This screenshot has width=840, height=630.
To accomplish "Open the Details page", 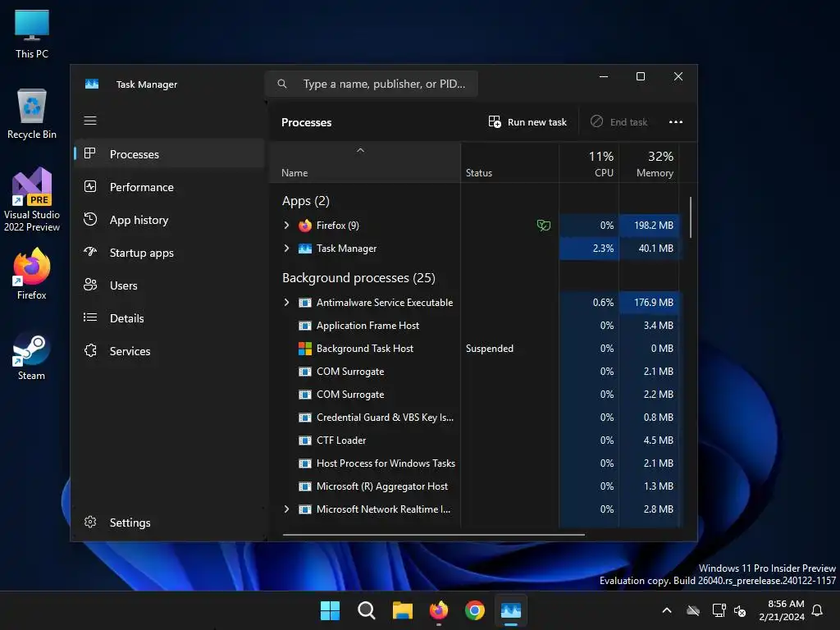I will (169, 318).
